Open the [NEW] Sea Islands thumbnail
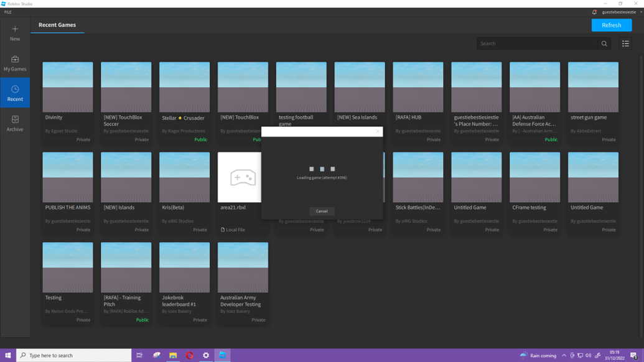 (x=360, y=87)
